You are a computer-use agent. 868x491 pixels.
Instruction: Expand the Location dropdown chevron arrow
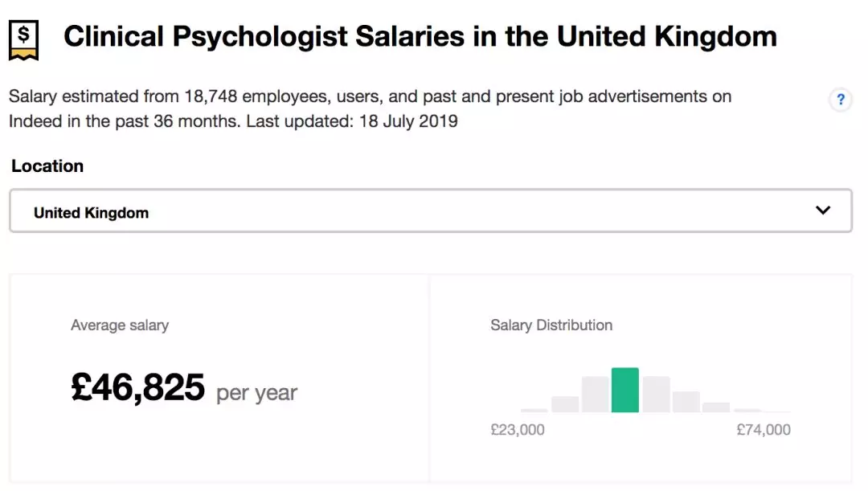pyautogui.click(x=822, y=211)
